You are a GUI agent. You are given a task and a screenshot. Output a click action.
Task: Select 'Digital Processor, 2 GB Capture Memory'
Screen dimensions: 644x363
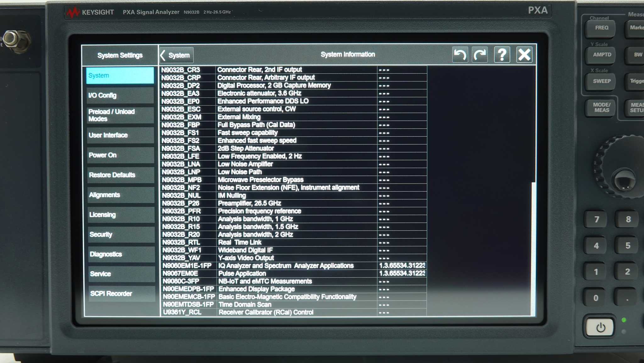tap(274, 85)
